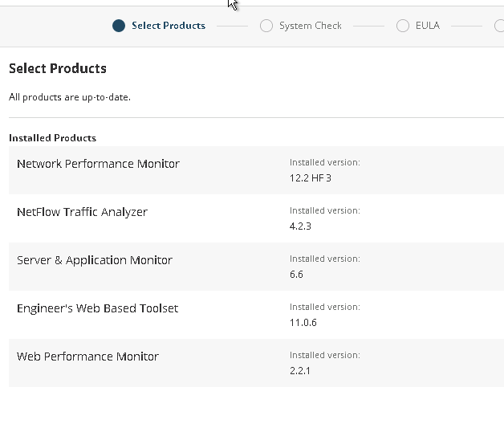Go to the System Check step label

click(311, 26)
